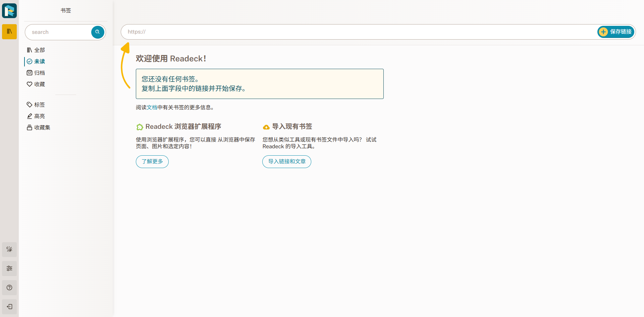
Task: Open help via the question mark icon
Action: 9,287
